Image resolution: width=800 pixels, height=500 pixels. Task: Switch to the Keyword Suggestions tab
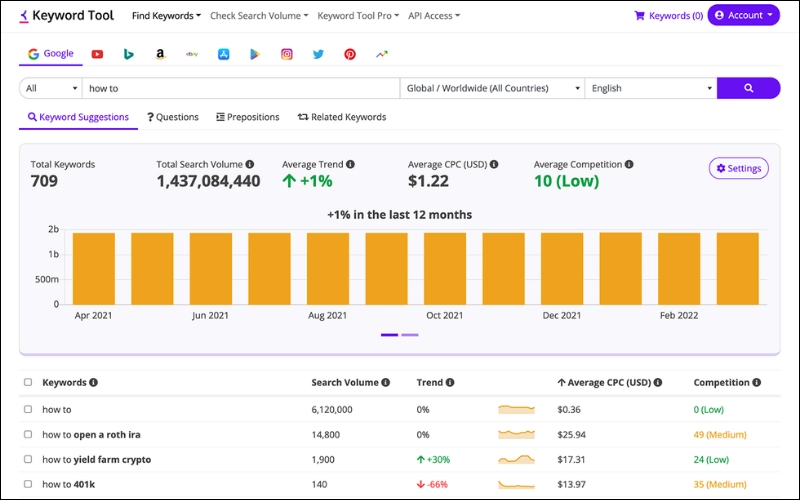coord(78,117)
